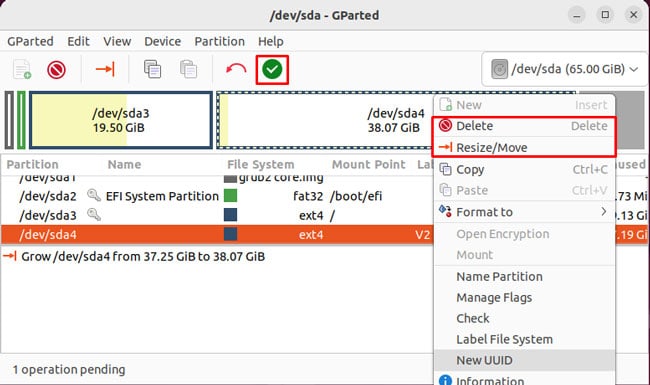Click the Copy partition toolbar icon
Screen dimensions: 650x385
(x=152, y=69)
